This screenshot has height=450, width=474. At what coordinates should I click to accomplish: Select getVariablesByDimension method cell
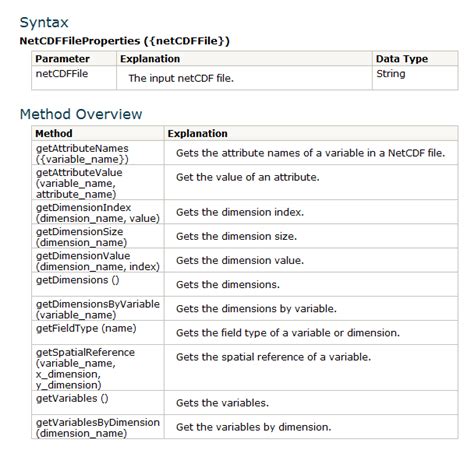pyautogui.click(x=98, y=427)
